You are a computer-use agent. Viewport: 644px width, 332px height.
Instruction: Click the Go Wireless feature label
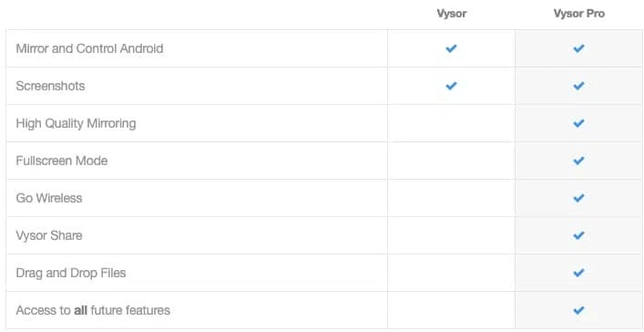click(x=49, y=198)
